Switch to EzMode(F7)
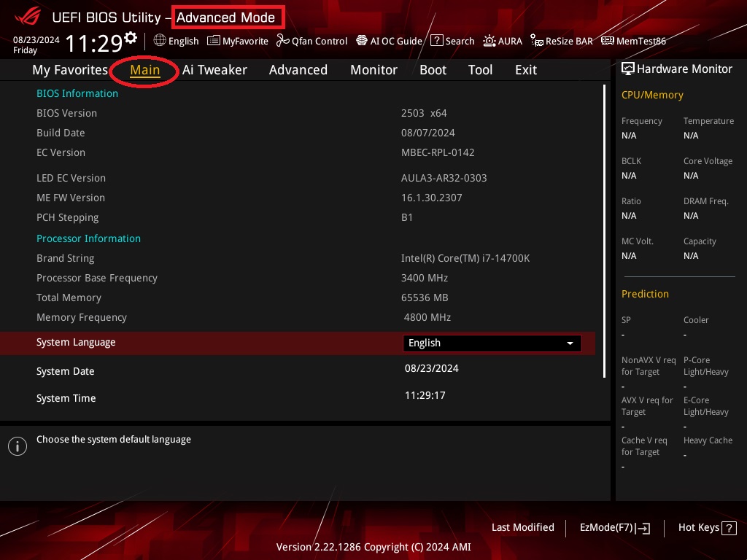This screenshot has width=747, height=560. [x=614, y=528]
